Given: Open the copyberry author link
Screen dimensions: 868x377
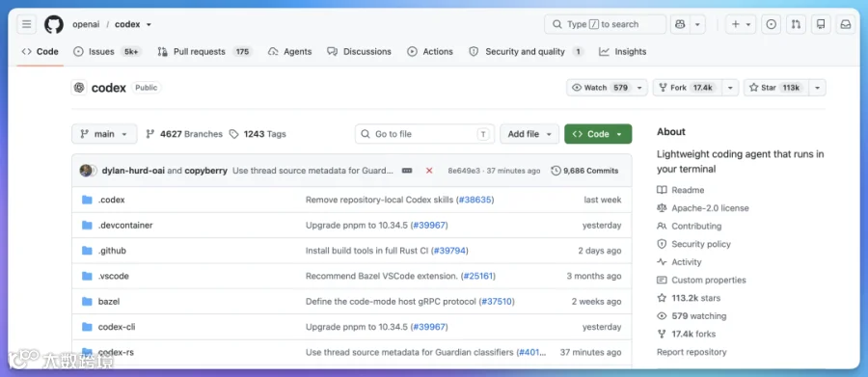Looking at the screenshot, I should coord(206,171).
